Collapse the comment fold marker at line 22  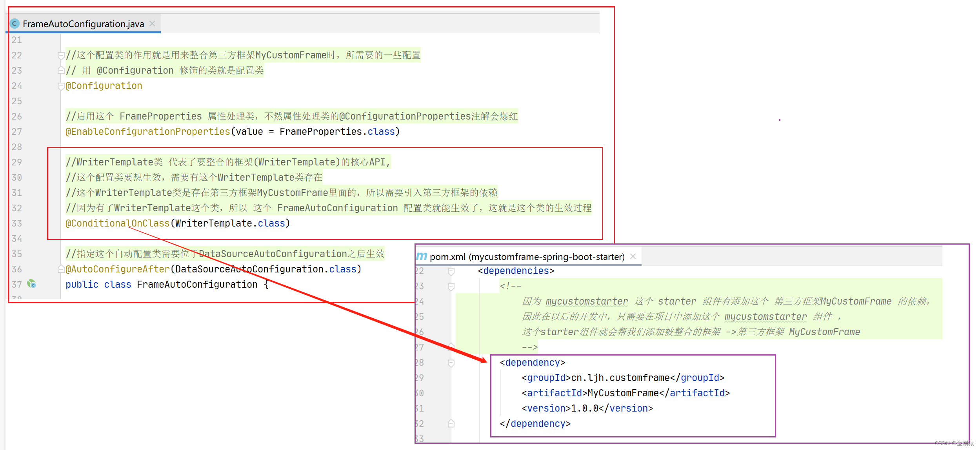(61, 55)
